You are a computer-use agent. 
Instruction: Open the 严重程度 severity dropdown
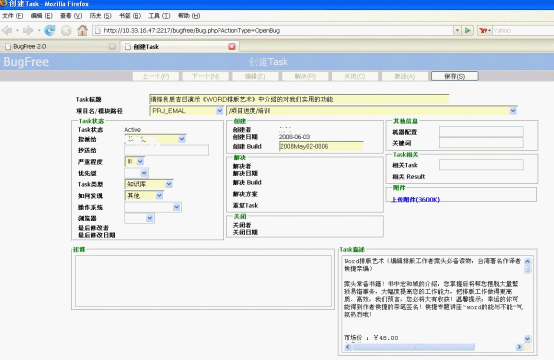coord(134,161)
